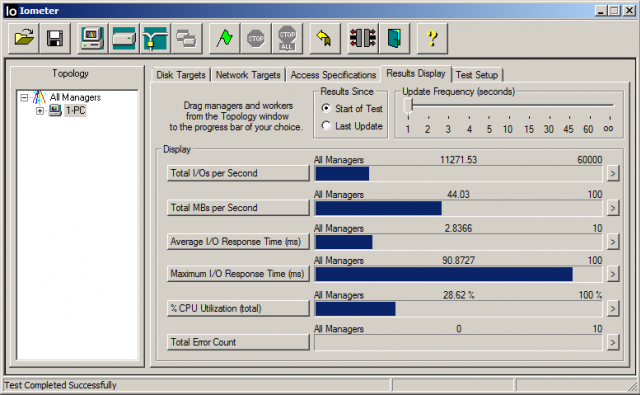Select the 1-PC tree label
This screenshot has height=395, width=640.
point(76,111)
